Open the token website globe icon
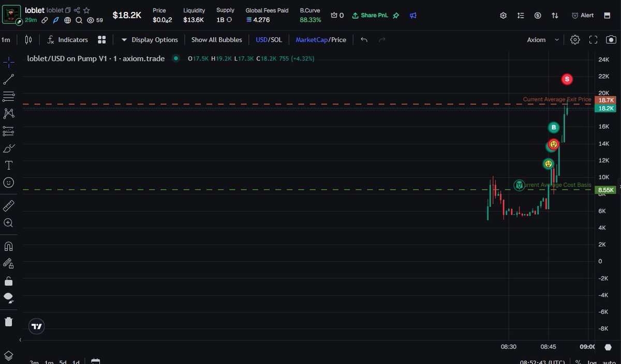The height and width of the screenshot is (364, 621). coord(67,20)
